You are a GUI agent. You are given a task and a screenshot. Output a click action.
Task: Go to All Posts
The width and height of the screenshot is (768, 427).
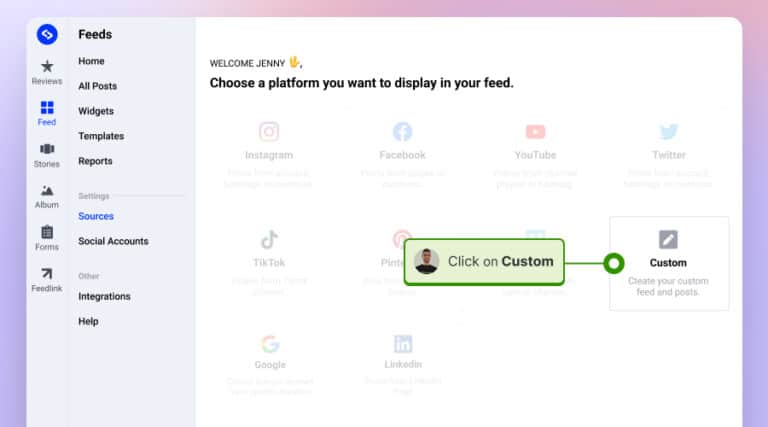tap(98, 86)
